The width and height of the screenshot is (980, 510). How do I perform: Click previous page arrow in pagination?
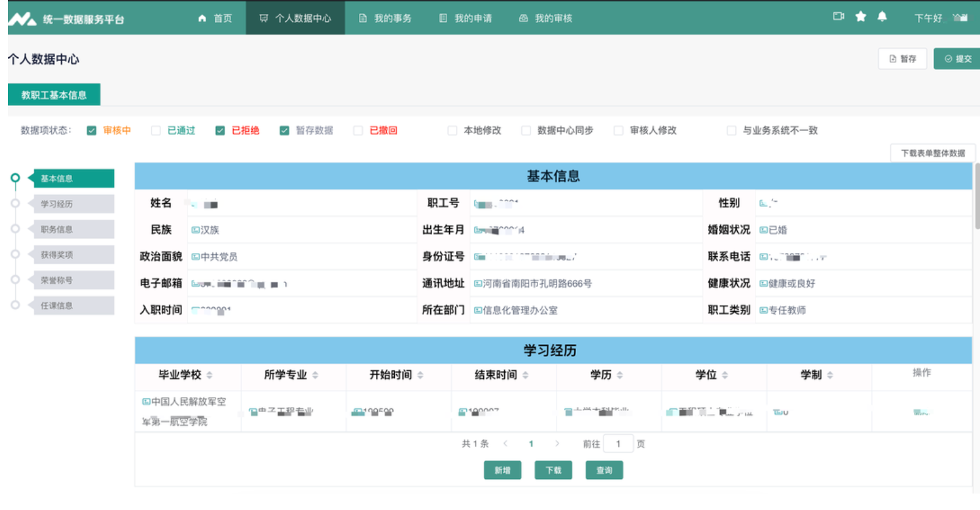[505, 444]
